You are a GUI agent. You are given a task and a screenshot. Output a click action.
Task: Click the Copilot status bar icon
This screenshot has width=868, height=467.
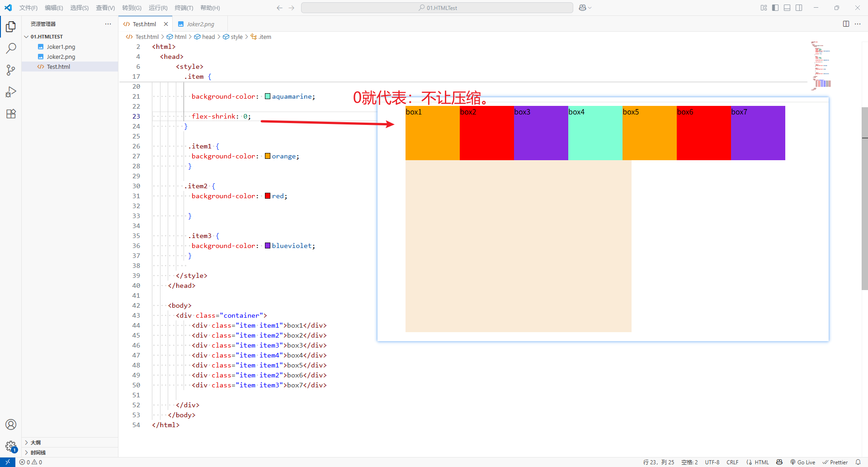click(x=779, y=462)
